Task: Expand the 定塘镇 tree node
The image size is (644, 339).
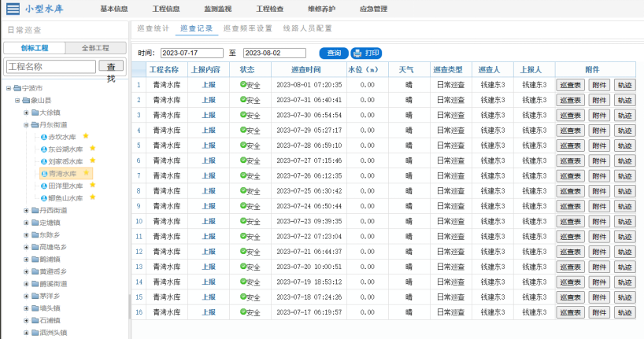Action: 26,223
